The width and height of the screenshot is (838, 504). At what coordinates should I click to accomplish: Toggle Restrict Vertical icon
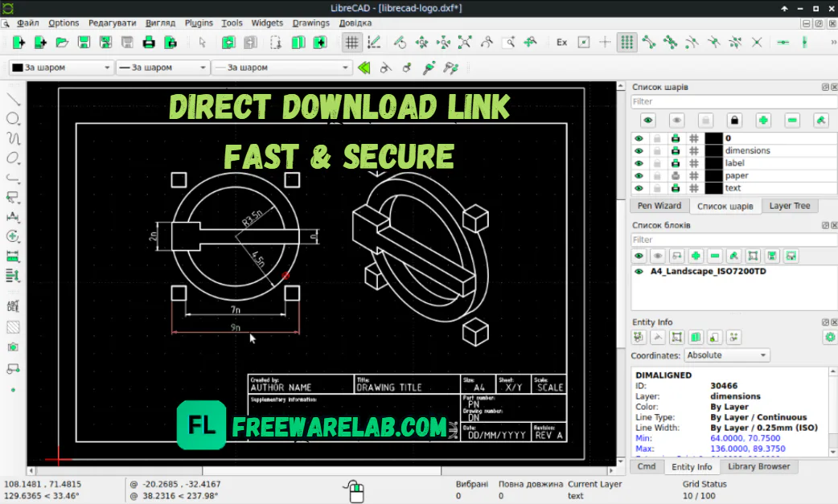point(804,42)
